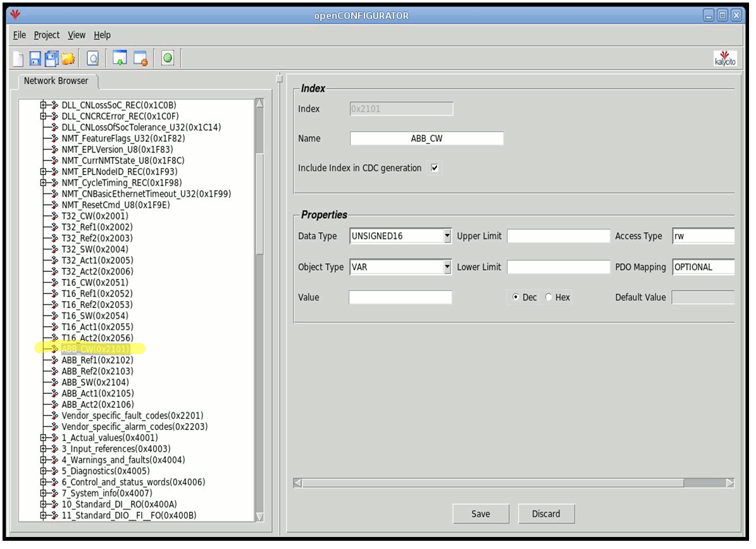Select T16_CW(0x2051) in the tree

coord(95,282)
